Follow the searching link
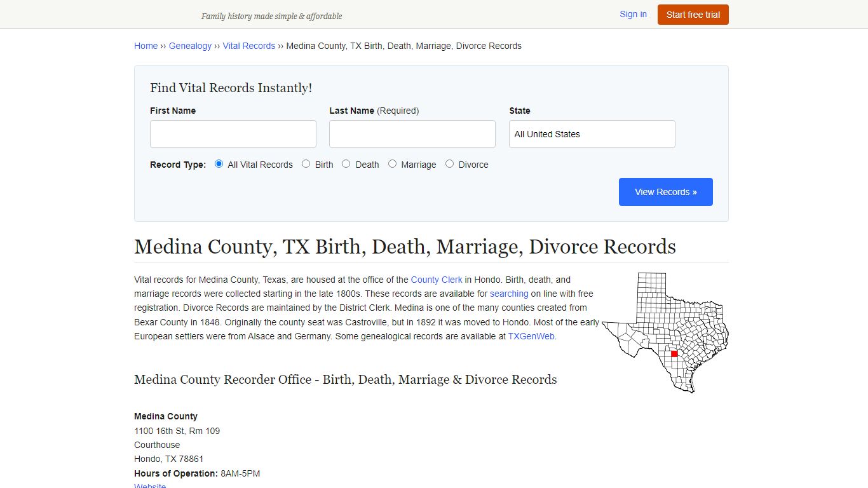The width and height of the screenshot is (868, 488). pyautogui.click(x=509, y=294)
